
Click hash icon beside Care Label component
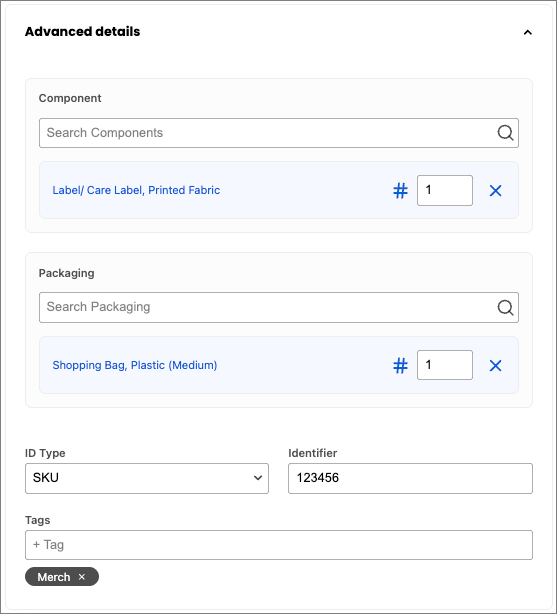(400, 191)
